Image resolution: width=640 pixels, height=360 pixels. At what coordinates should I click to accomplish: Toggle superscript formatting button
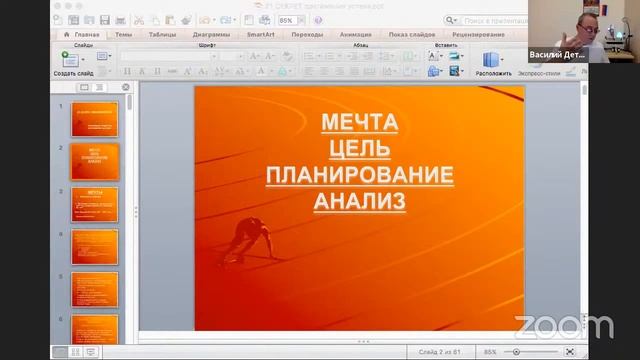coord(187,71)
